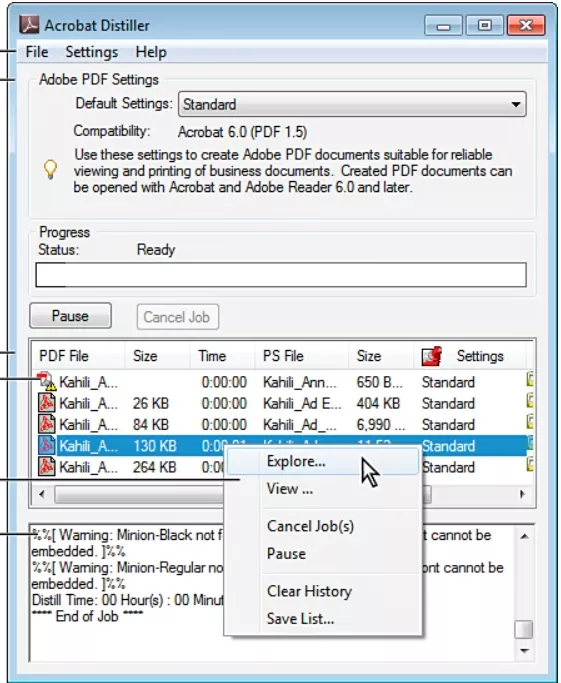Viewport: 561px width, 683px height.
Task: Click Acrobat 6.0 (PDF 1.5) compatibility text
Action: click(243, 132)
